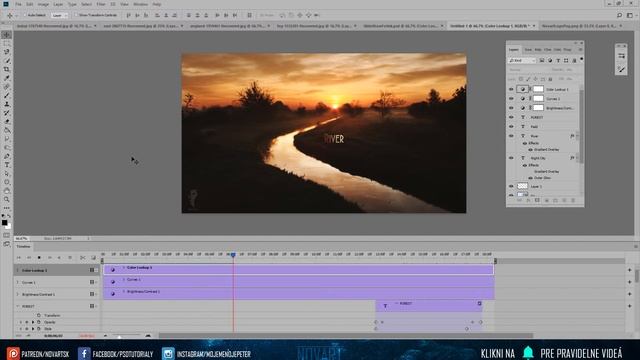640x360 pixels.
Task: Select the Eyedropper tool
Action: (x=7, y=78)
